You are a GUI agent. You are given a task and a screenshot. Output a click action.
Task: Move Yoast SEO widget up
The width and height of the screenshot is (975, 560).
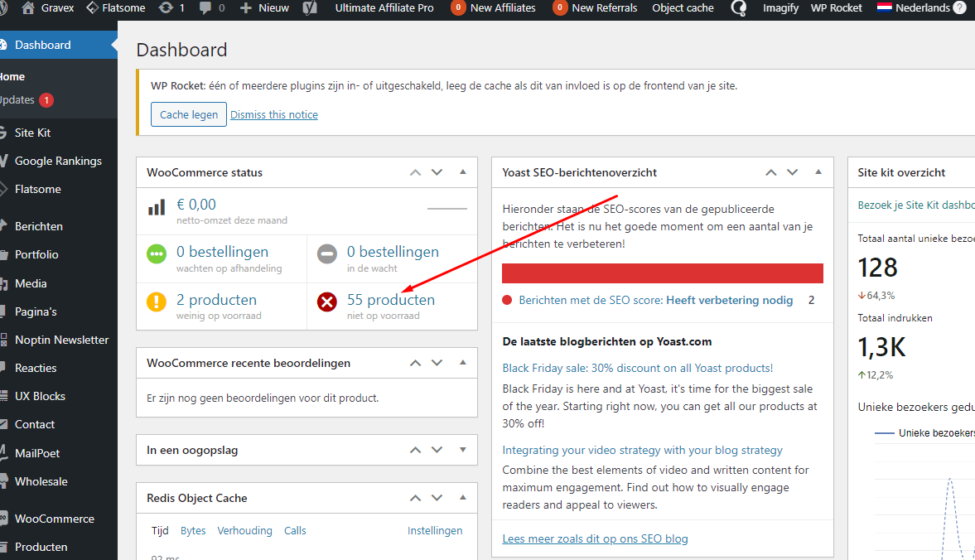[x=771, y=173]
